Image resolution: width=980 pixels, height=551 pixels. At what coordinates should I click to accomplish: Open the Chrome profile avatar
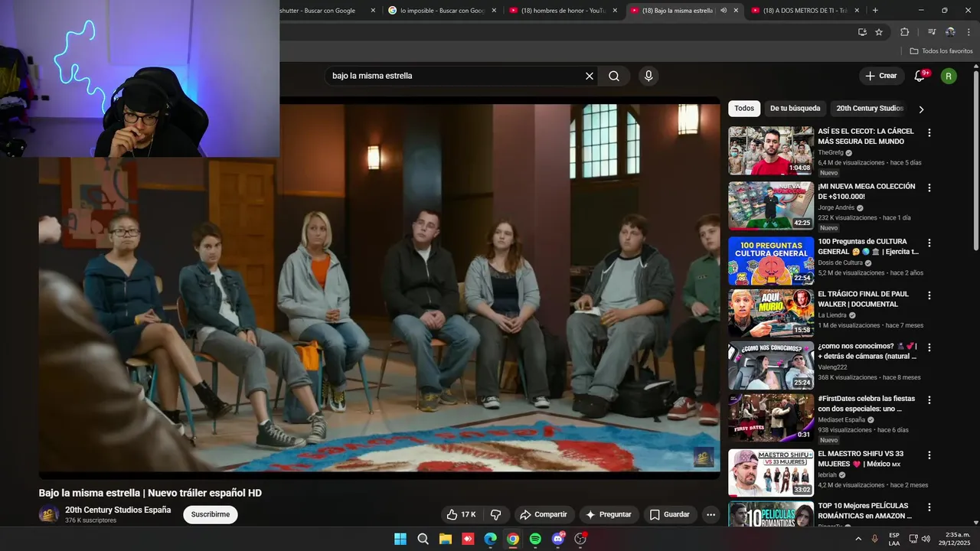tap(950, 32)
